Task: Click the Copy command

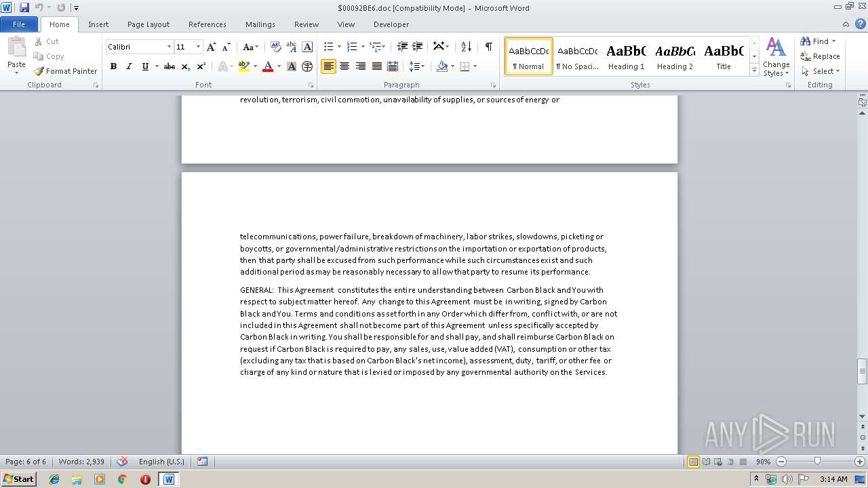Action: (49, 56)
